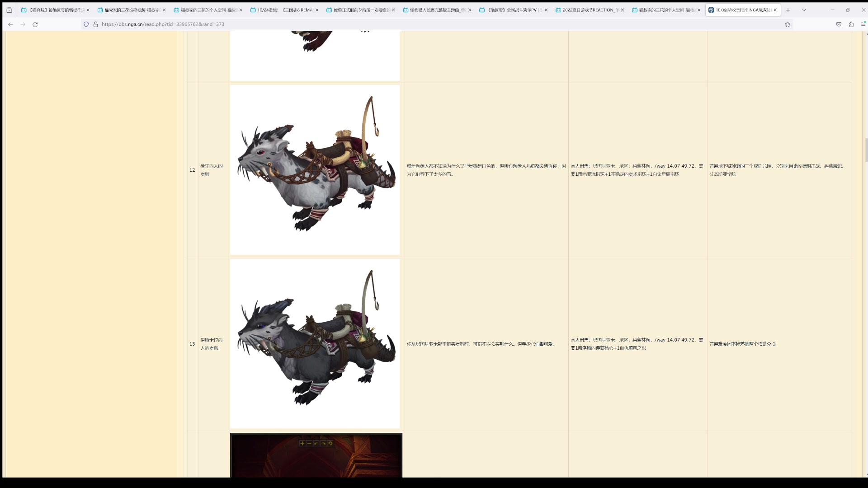The height and width of the screenshot is (488, 868).
Task: Select the mount name 伊斯卡拉商人的奥獭
Action: click(x=212, y=344)
